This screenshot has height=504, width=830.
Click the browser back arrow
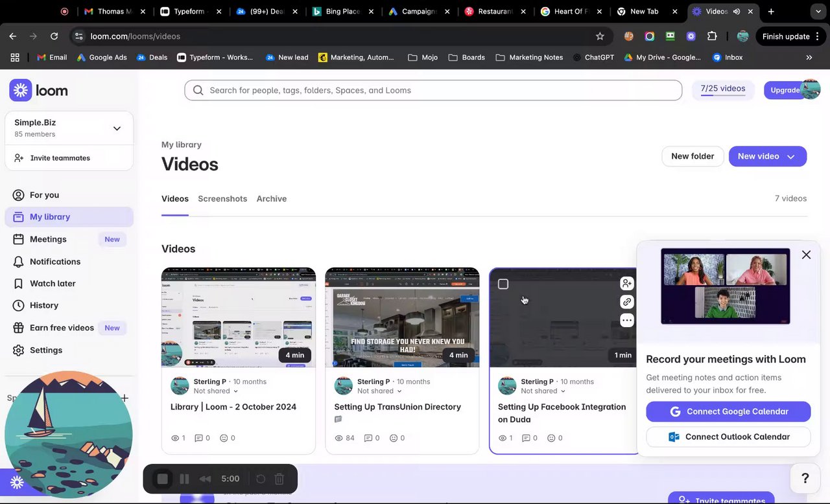tap(13, 36)
